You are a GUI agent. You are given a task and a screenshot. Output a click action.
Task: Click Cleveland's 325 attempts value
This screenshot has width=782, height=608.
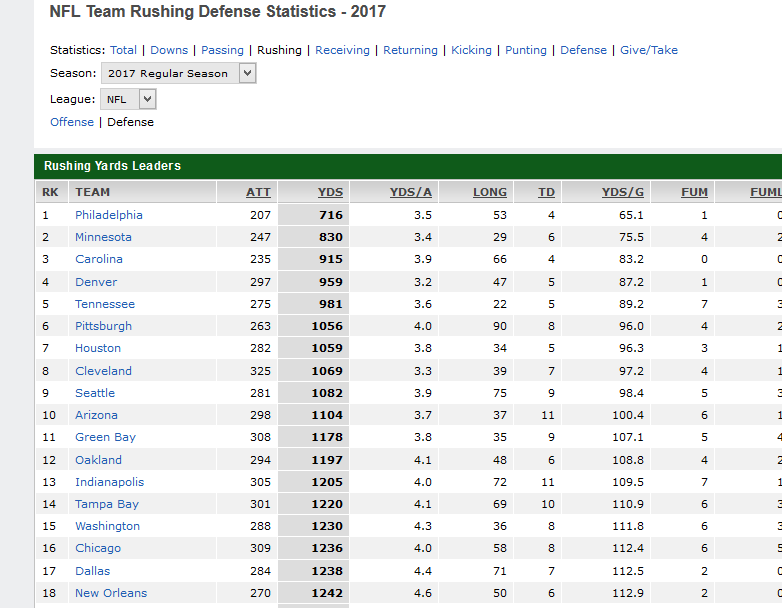(x=260, y=371)
